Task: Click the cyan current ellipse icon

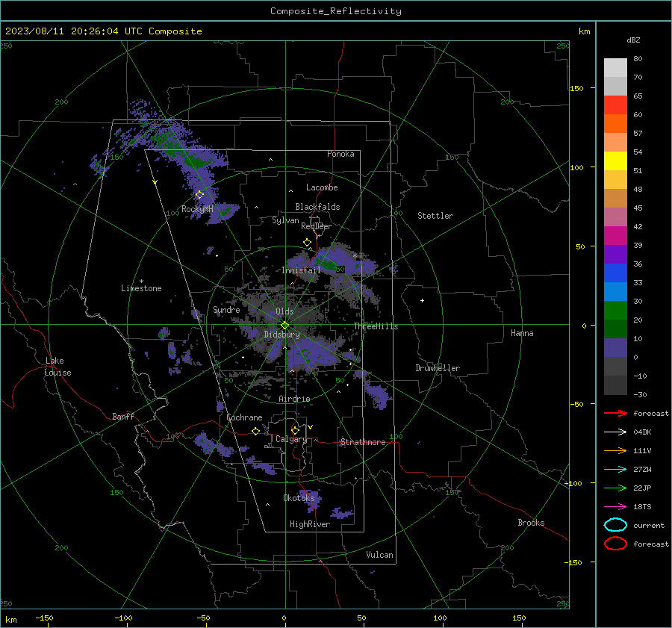Action: pos(615,525)
